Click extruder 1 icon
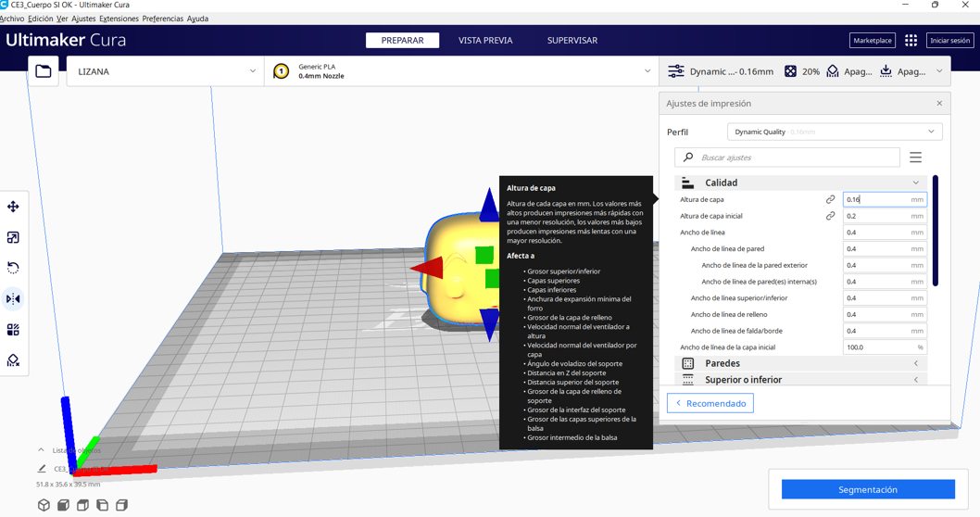This screenshot has width=980, height=517. click(282, 71)
